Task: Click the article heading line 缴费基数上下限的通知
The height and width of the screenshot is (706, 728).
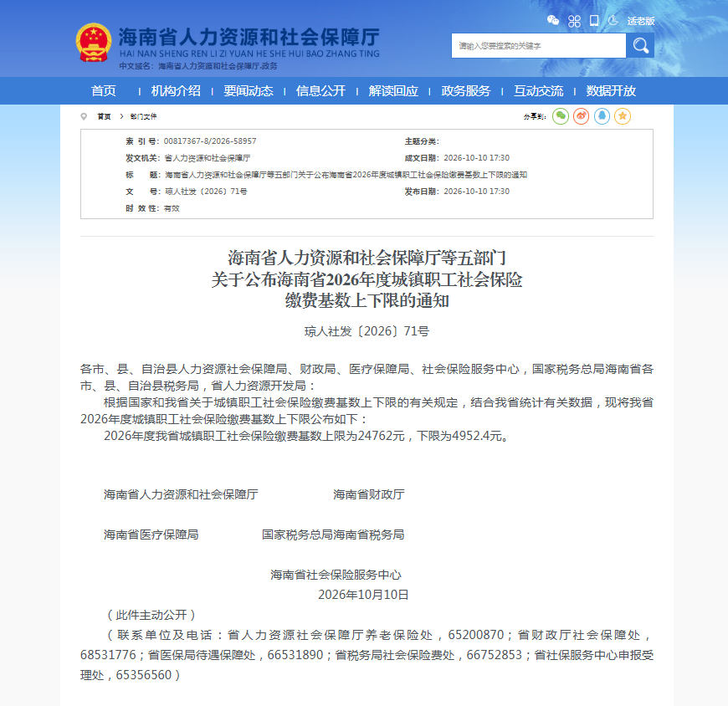Action: [x=367, y=300]
